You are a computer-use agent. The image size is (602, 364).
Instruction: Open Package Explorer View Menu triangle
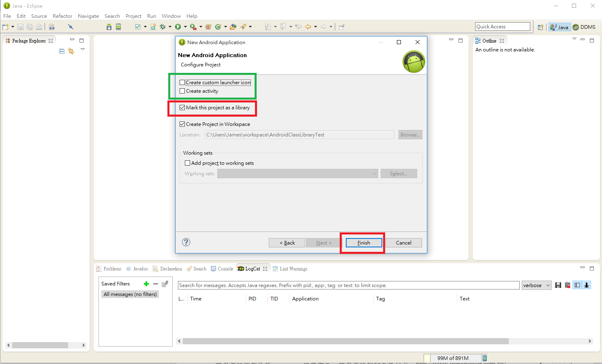(83, 49)
